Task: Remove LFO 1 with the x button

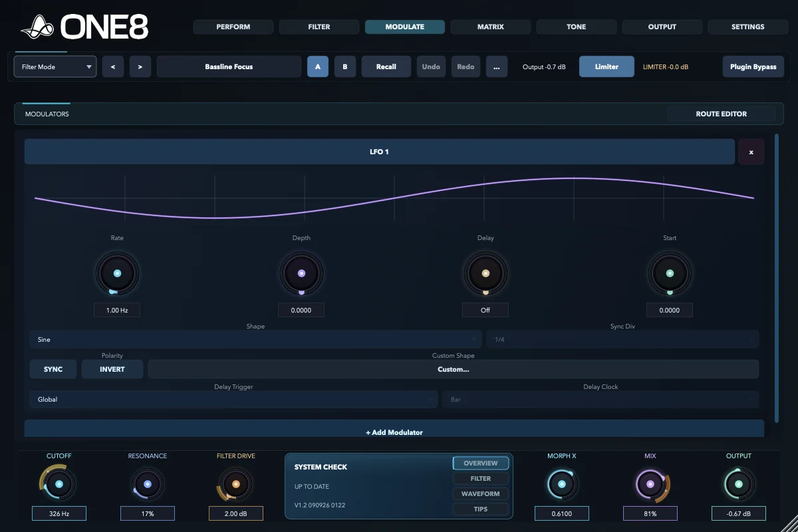Action: point(751,152)
